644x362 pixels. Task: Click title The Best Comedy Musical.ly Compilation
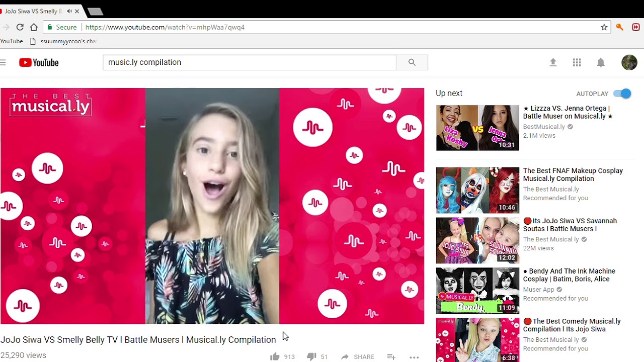pyautogui.click(x=572, y=325)
